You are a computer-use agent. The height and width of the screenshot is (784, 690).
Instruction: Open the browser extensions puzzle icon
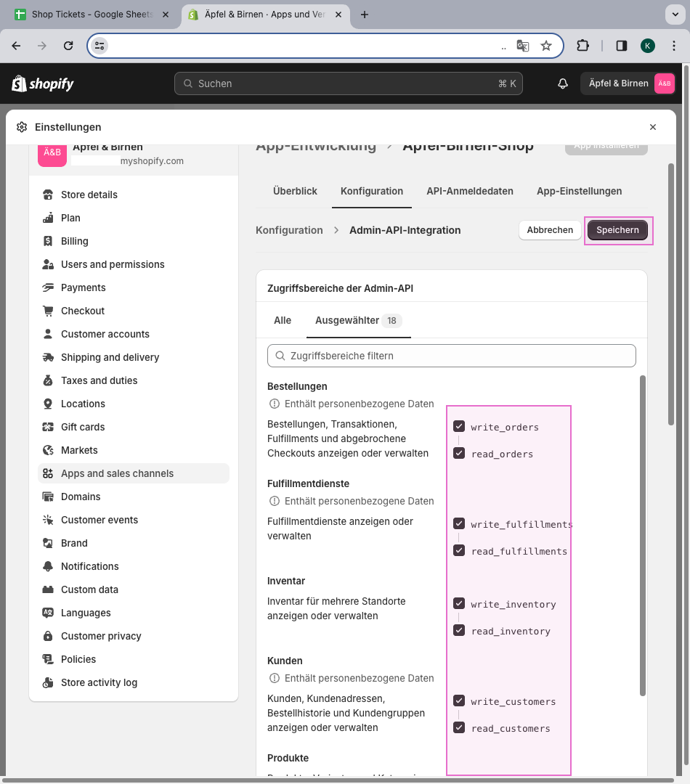[x=583, y=46]
